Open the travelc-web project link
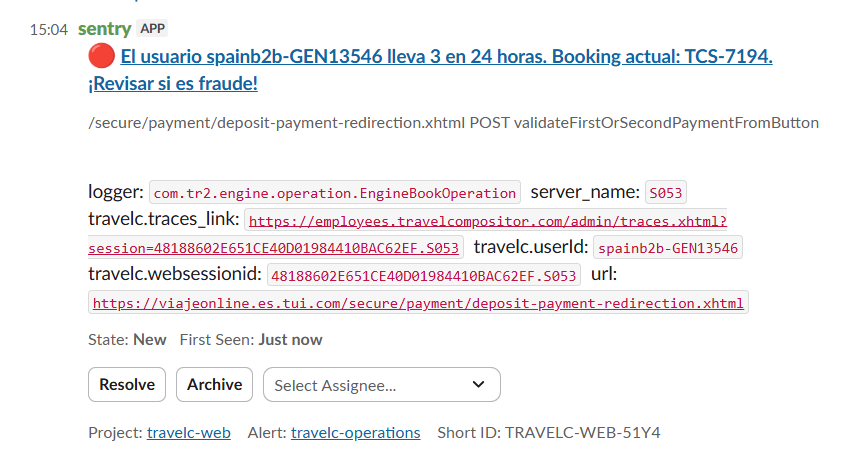846x453 pixels. [x=188, y=433]
